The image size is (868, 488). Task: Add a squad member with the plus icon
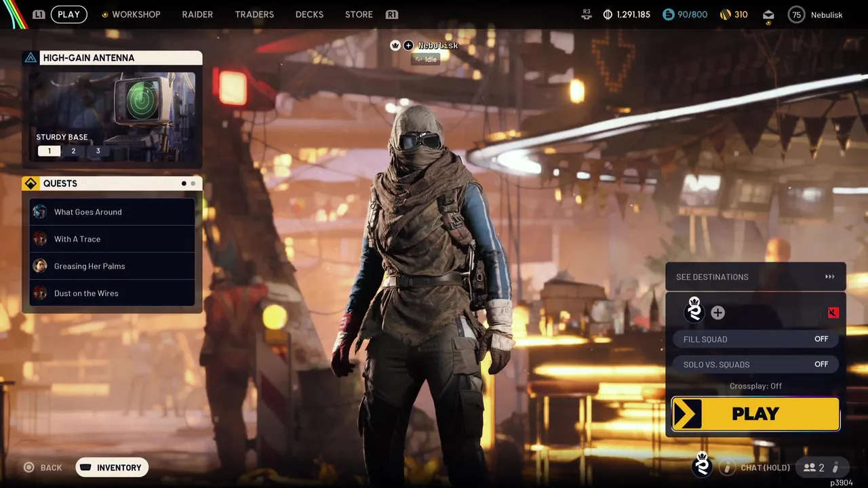717,312
